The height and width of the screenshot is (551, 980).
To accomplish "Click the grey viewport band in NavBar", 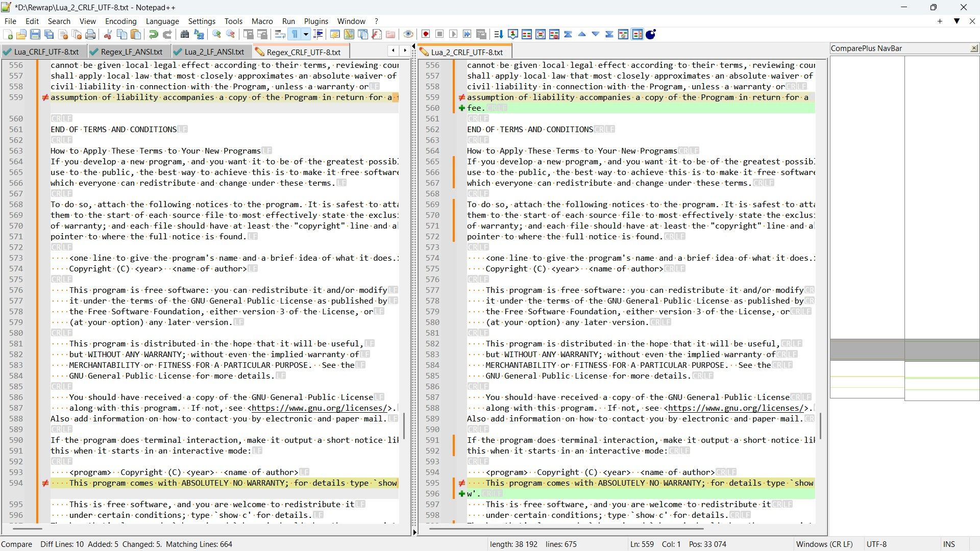I will click(x=904, y=350).
